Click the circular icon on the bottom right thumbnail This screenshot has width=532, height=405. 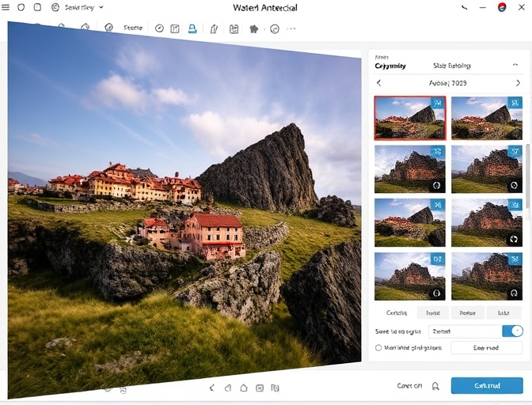pos(514,293)
